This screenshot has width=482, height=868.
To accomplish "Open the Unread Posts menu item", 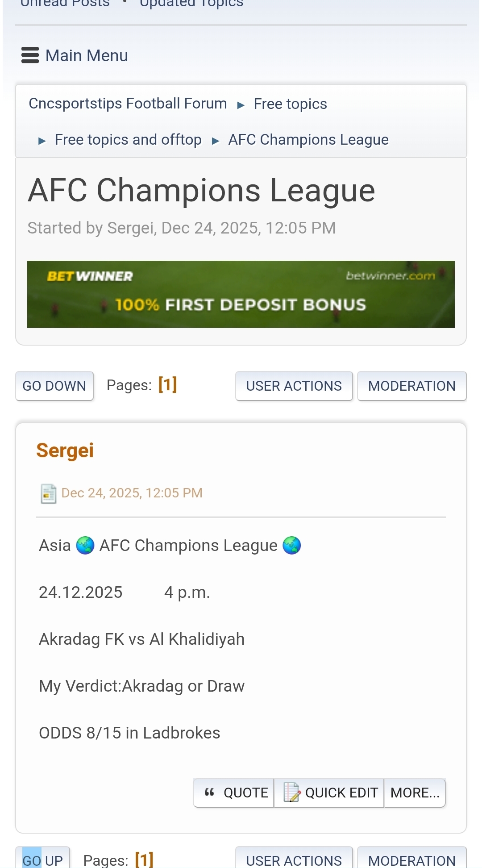I will (x=65, y=4).
